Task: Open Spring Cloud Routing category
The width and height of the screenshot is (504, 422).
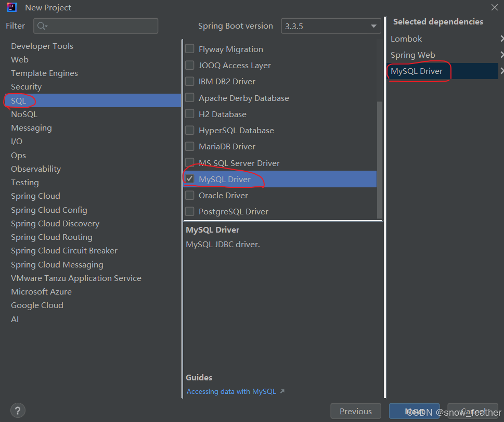Action: click(51, 237)
